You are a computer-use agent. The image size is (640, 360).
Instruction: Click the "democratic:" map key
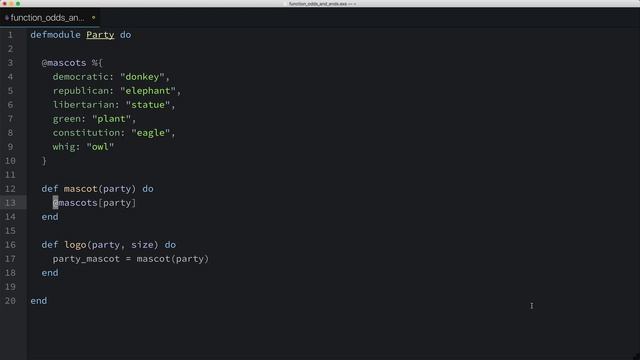pyautogui.click(x=83, y=77)
